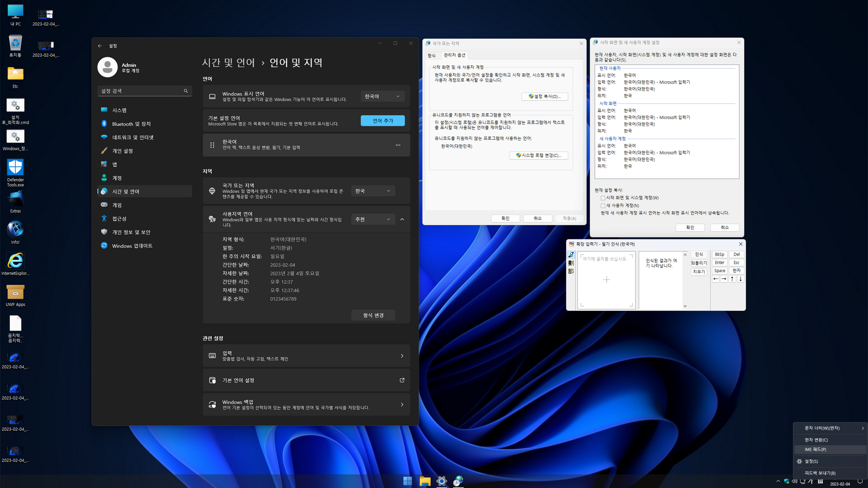The width and height of the screenshot is (868, 488).
Task: Click the up arrow key in IME pad
Action: click(x=732, y=279)
